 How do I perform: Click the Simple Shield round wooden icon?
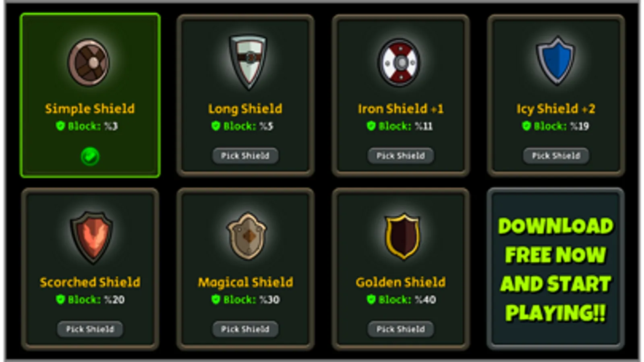tap(89, 62)
